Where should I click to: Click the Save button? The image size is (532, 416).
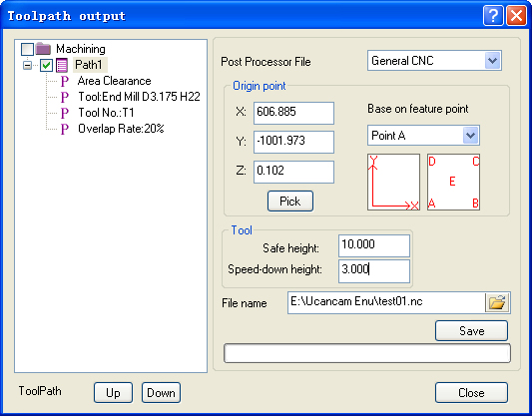pos(471,331)
